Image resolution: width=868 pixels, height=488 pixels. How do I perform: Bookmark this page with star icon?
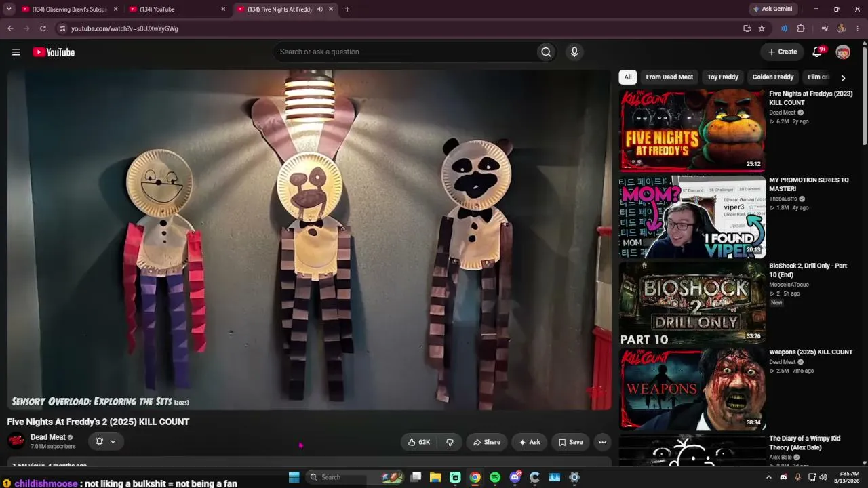click(762, 28)
